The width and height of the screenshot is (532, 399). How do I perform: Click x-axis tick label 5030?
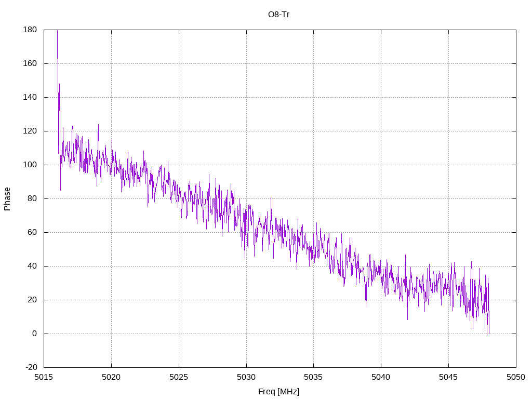[x=246, y=377]
